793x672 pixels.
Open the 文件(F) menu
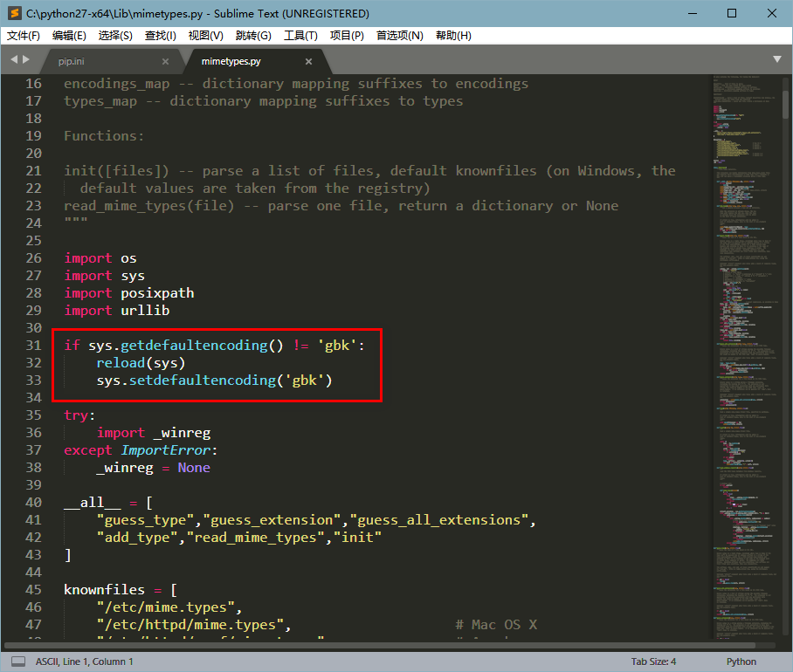[x=24, y=36]
